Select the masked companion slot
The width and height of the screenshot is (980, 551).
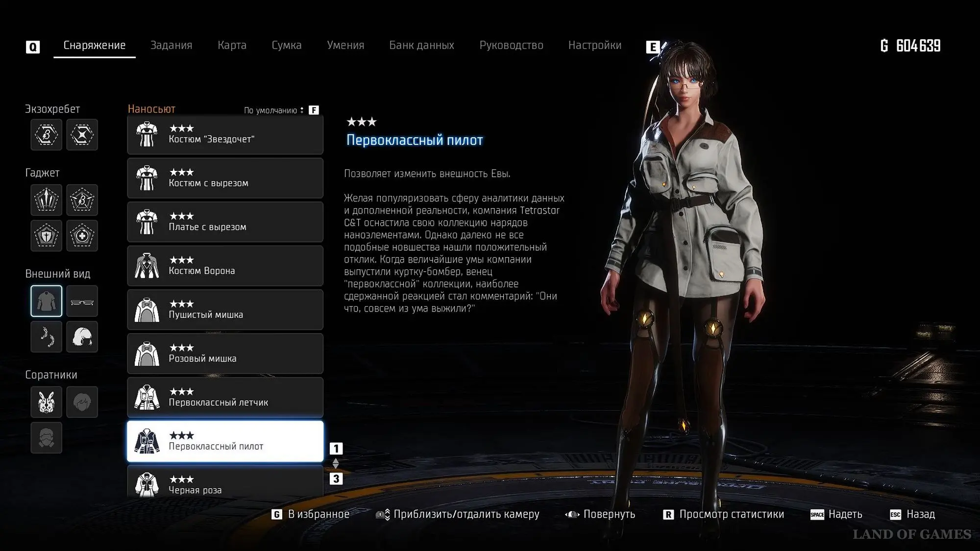coord(47,438)
